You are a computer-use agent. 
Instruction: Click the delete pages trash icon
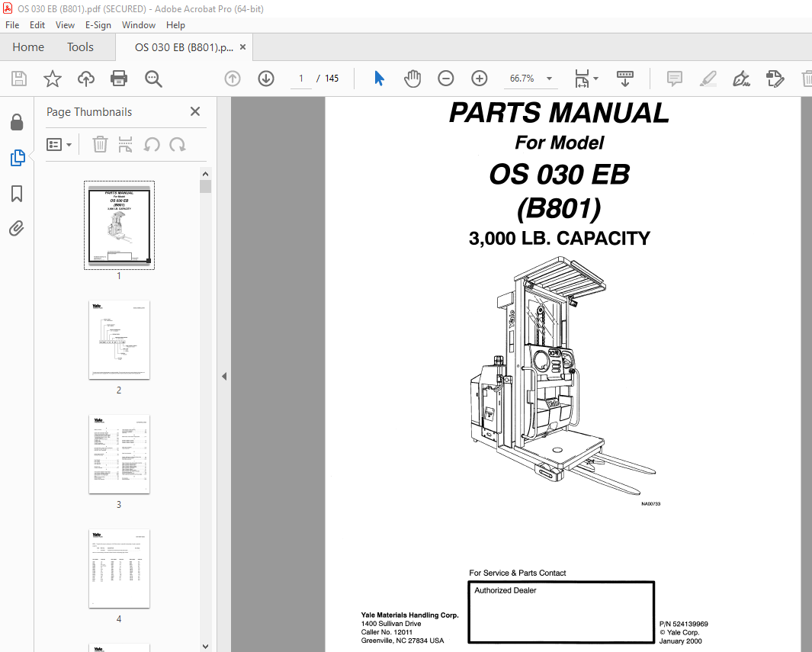100,144
